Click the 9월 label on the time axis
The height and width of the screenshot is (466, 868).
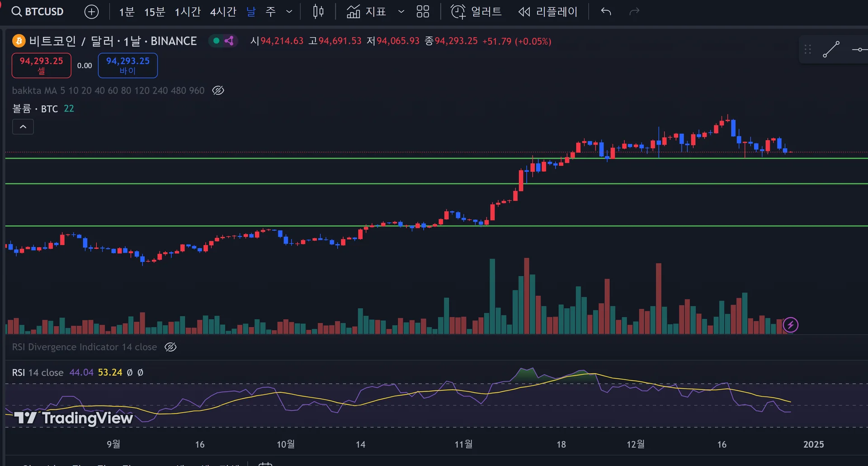[x=113, y=444]
